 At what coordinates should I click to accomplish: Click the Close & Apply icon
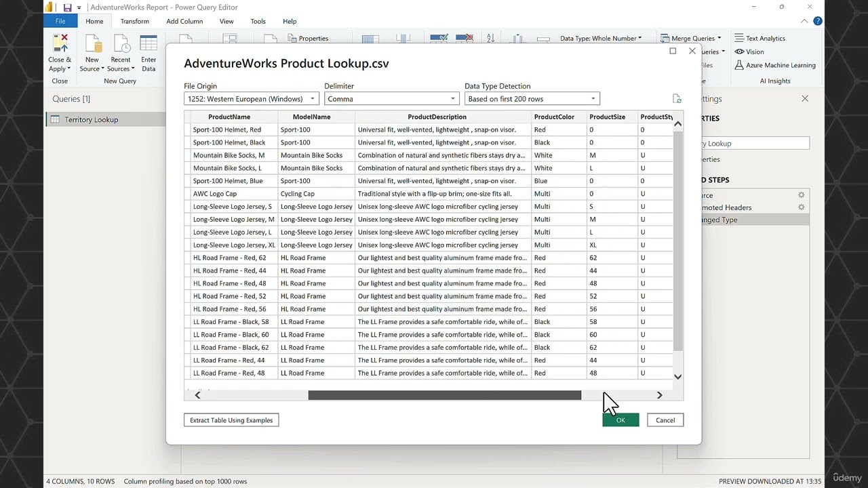point(60,44)
